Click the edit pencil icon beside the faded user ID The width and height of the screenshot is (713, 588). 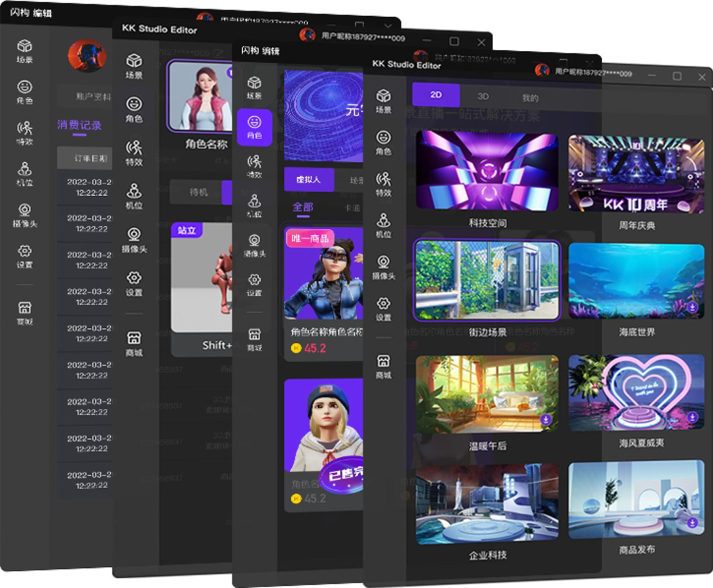(x=219, y=53)
